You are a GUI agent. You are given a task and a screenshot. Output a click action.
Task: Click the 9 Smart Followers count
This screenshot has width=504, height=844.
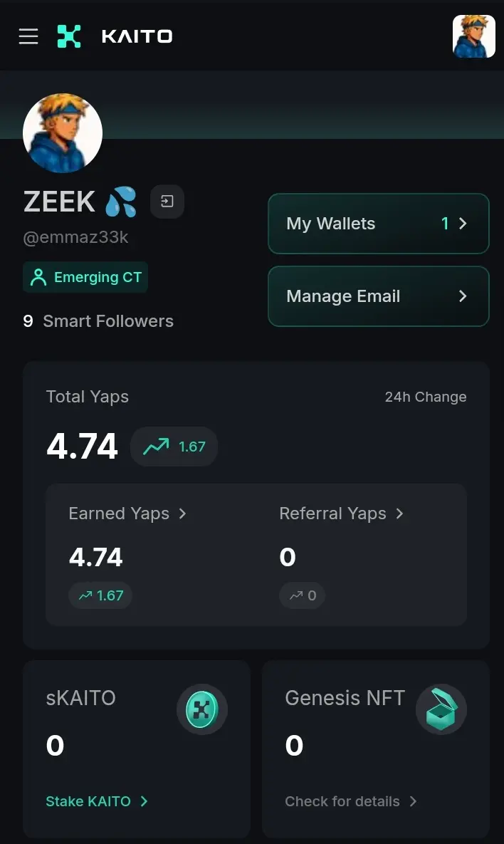(98, 321)
